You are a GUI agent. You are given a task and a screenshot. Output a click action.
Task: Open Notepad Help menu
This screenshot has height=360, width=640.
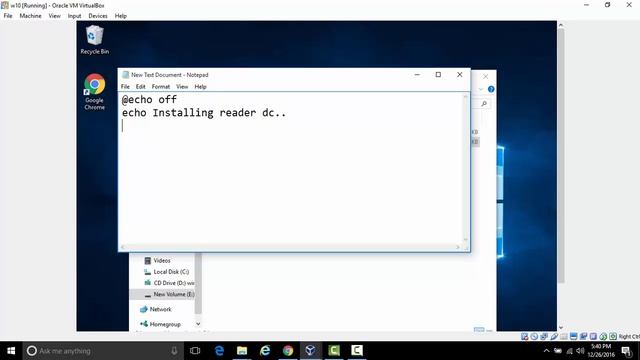[x=200, y=87]
